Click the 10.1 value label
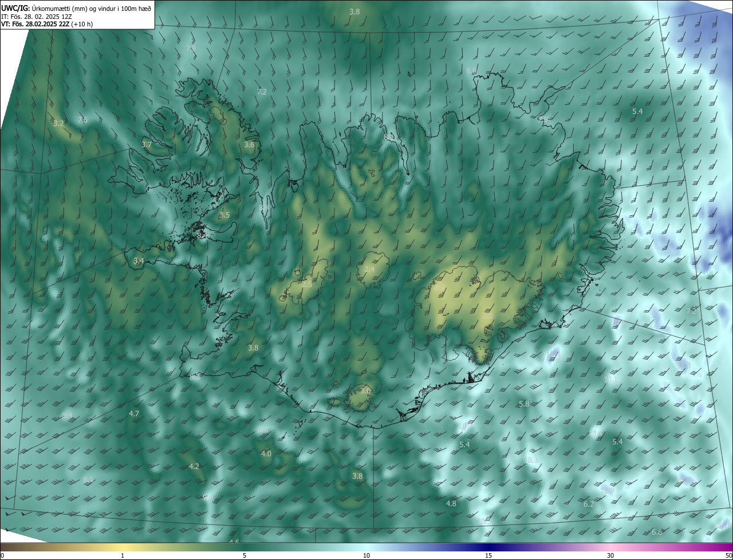The height and width of the screenshot is (560, 733). point(610,379)
